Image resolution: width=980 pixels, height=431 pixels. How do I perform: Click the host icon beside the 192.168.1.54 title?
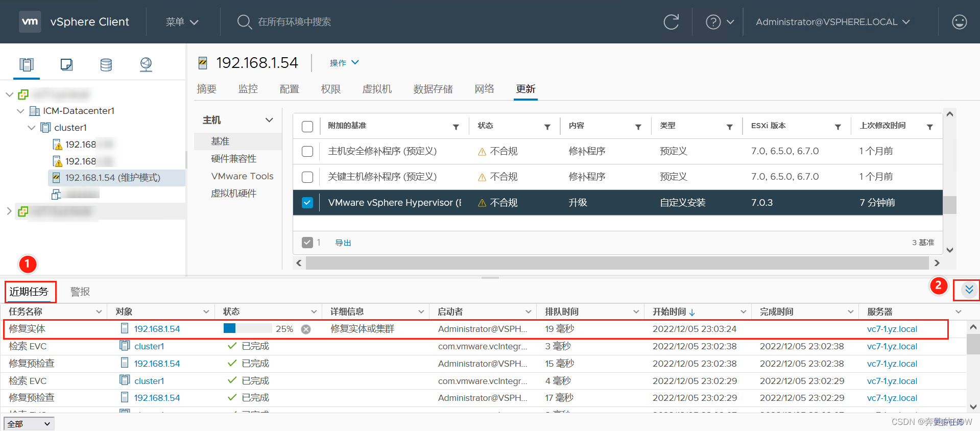point(203,63)
